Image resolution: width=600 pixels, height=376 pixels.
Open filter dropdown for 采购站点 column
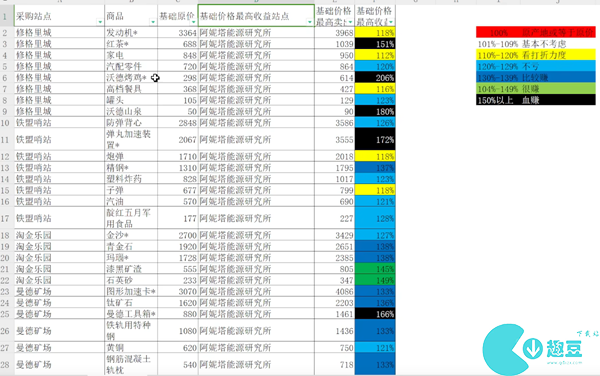tap(100, 22)
